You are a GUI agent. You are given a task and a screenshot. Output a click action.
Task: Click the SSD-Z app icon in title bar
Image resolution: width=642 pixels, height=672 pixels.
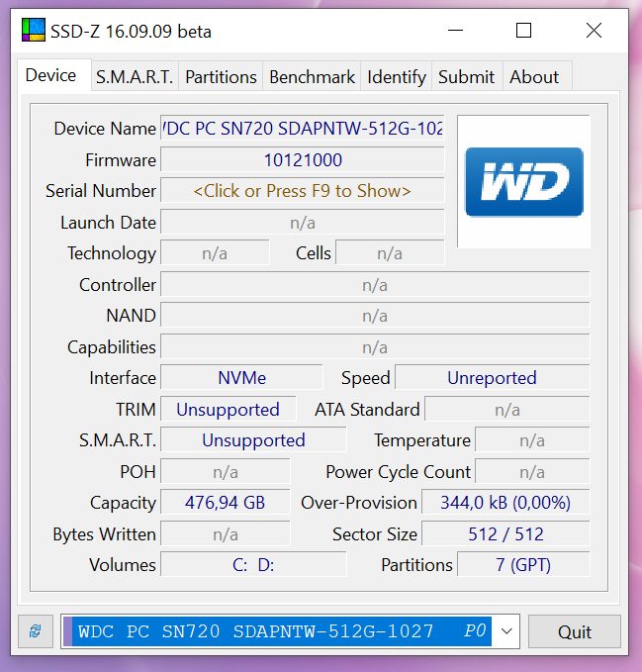click(33, 31)
